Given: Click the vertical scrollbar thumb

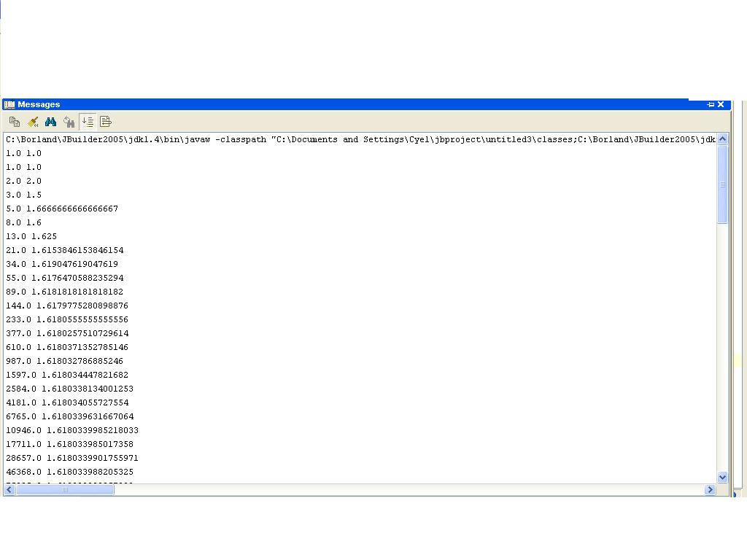Looking at the screenshot, I should pos(722,184).
